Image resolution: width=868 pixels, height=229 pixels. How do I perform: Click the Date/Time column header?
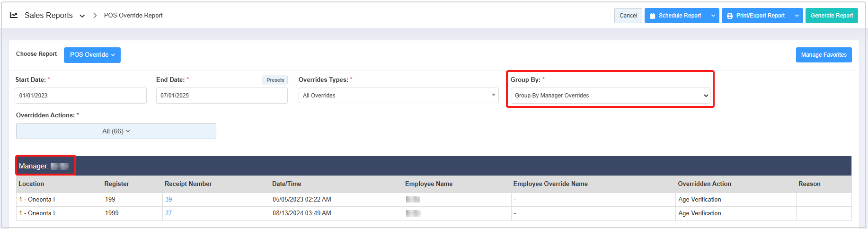click(x=286, y=184)
